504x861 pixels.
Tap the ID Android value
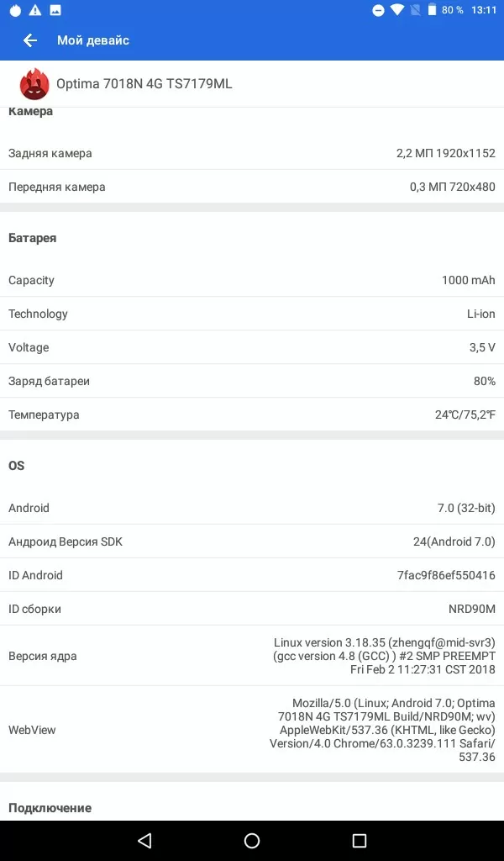(446, 575)
